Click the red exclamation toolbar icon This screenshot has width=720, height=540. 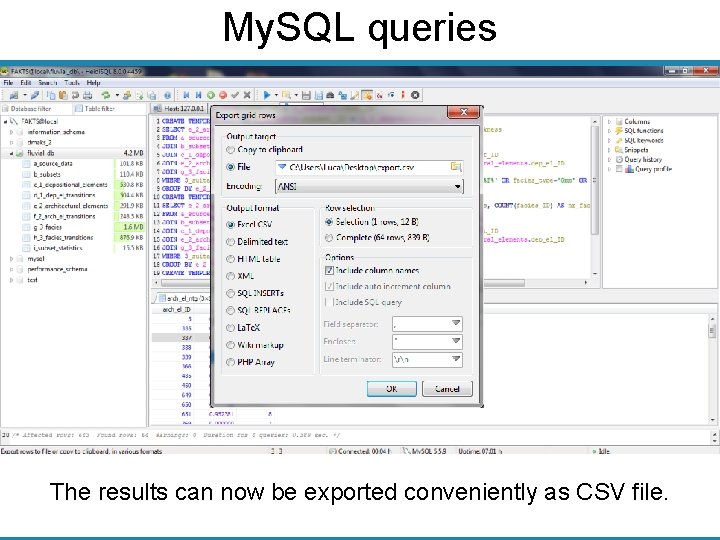(x=403, y=95)
